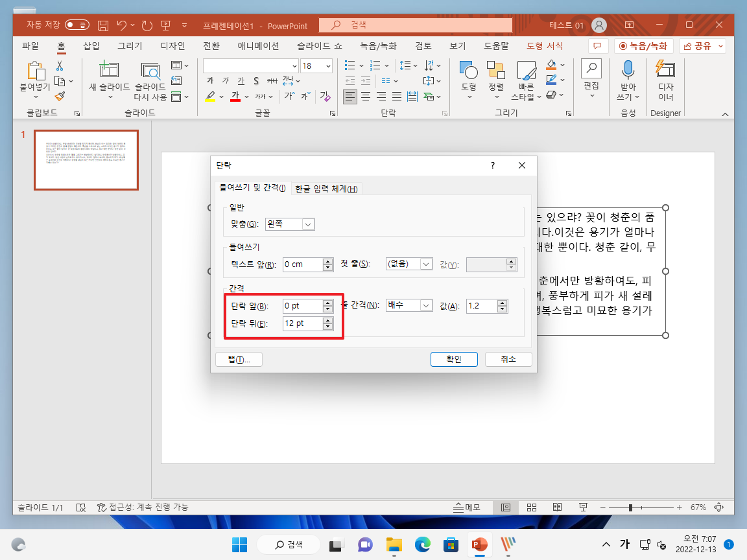Click the Format Painter brush icon
Screen dimensions: 747x560
60,96
